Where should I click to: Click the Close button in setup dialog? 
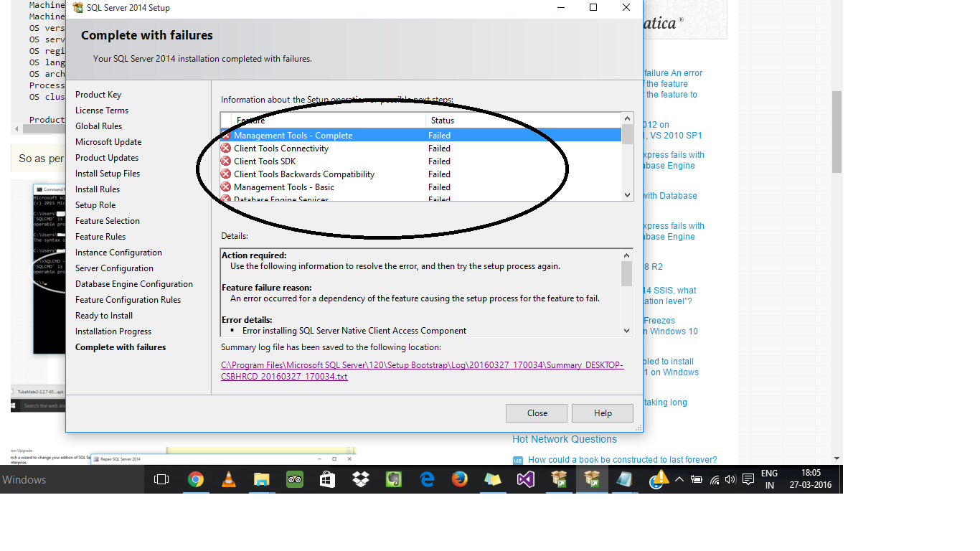pos(536,413)
